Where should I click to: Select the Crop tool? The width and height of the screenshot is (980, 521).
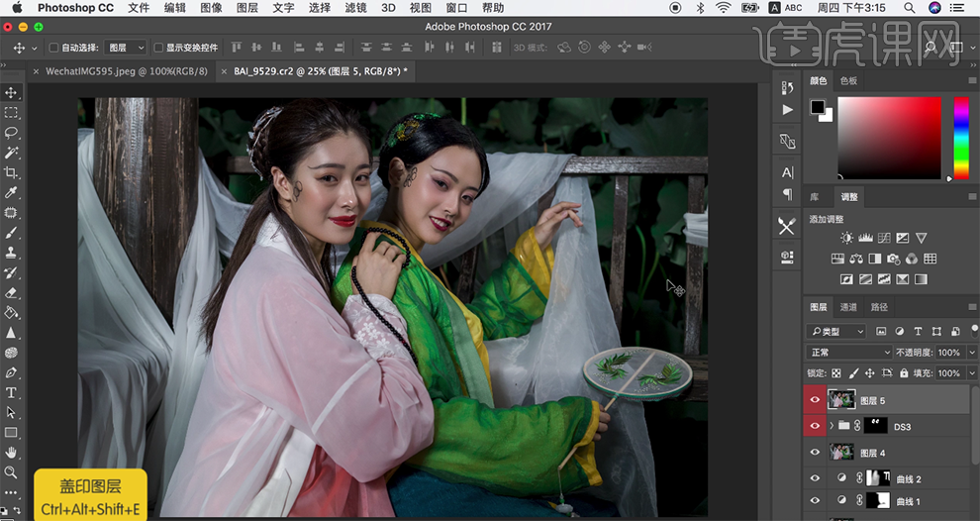(12, 172)
